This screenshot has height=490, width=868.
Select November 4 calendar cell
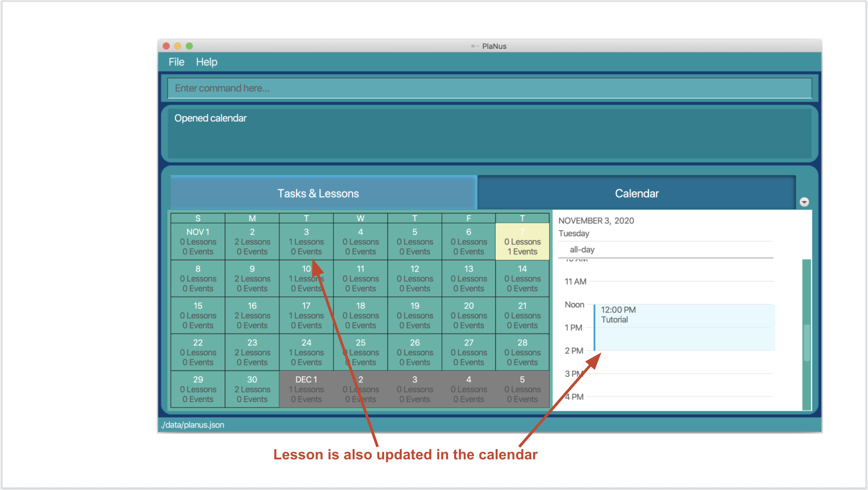(361, 241)
